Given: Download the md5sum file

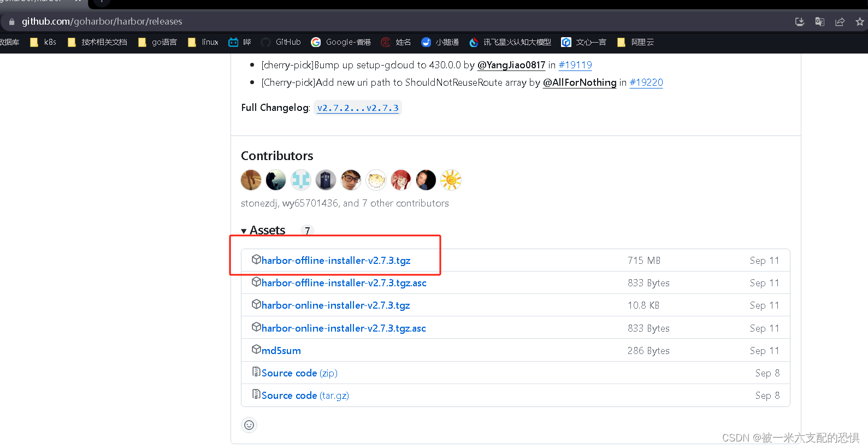Looking at the screenshot, I should (x=281, y=351).
